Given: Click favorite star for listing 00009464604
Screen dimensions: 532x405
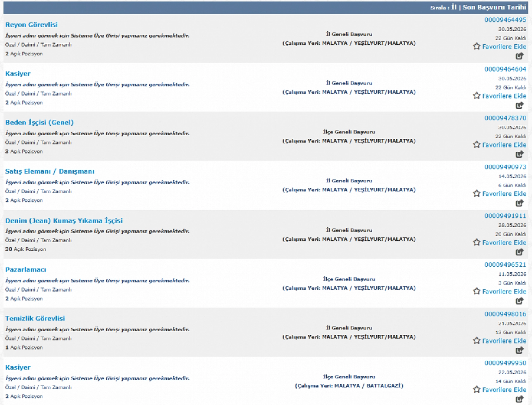Looking at the screenshot, I should pyautogui.click(x=477, y=96).
